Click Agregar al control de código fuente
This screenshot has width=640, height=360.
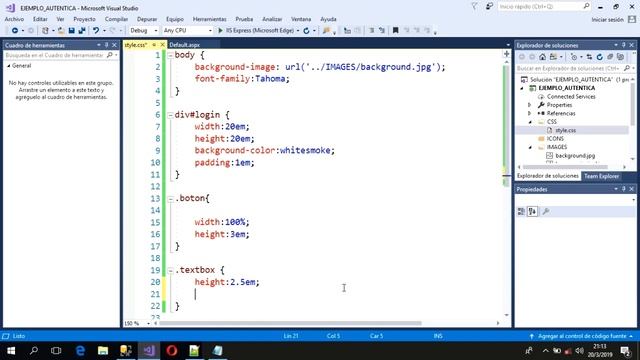[x=582, y=336]
